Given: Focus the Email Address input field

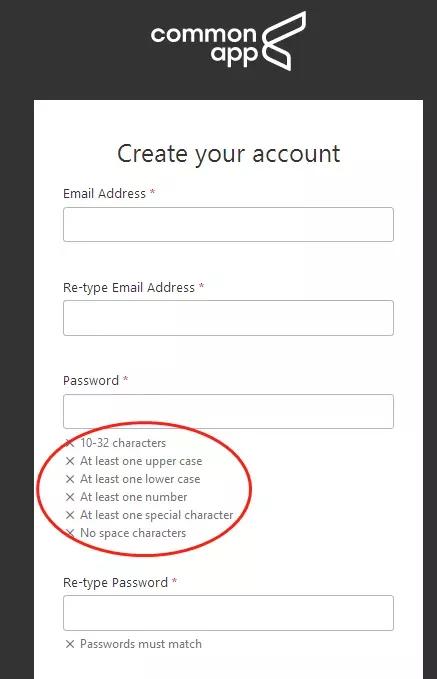Looking at the screenshot, I should [228, 224].
